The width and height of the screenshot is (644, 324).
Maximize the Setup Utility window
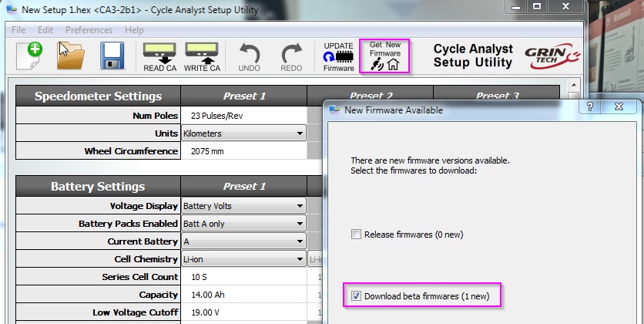coord(537,7)
